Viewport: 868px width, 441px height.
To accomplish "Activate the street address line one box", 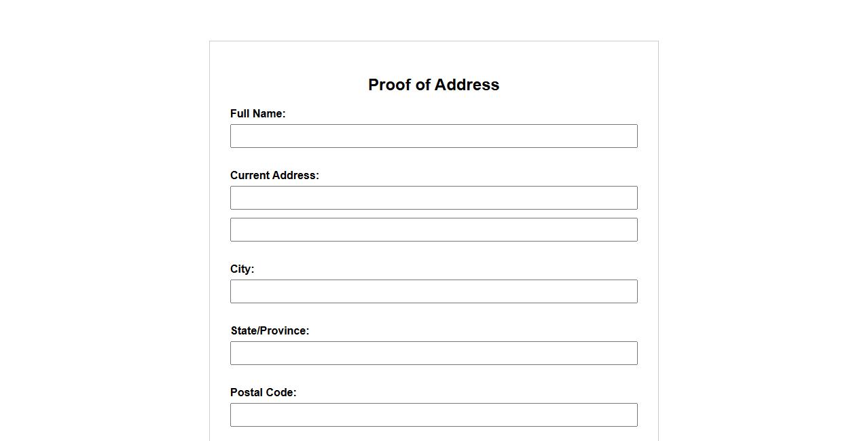I will click(x=433, y=197).
